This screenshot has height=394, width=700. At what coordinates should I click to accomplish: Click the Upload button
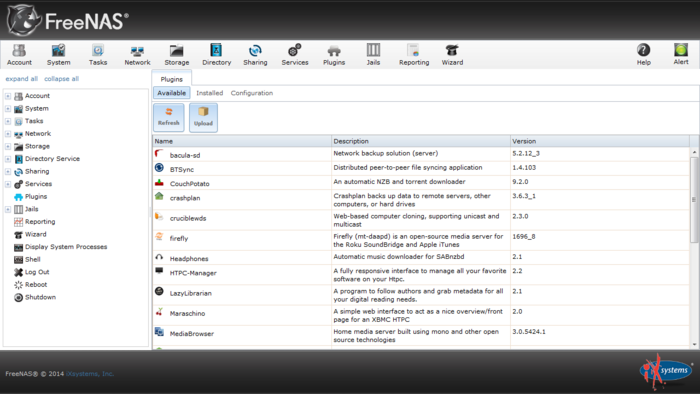click(x=203, y=117)
